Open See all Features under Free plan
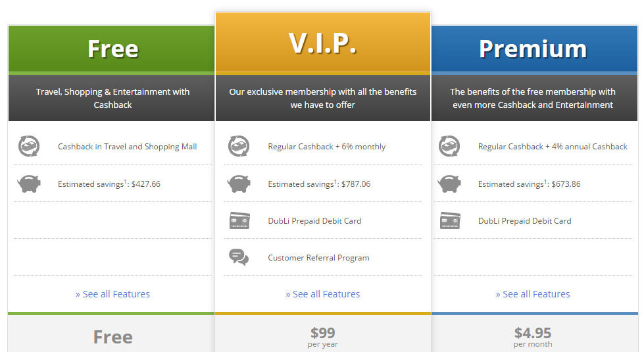Image resolution: width=644 pixels, height=352 pixels. point(112,294)
